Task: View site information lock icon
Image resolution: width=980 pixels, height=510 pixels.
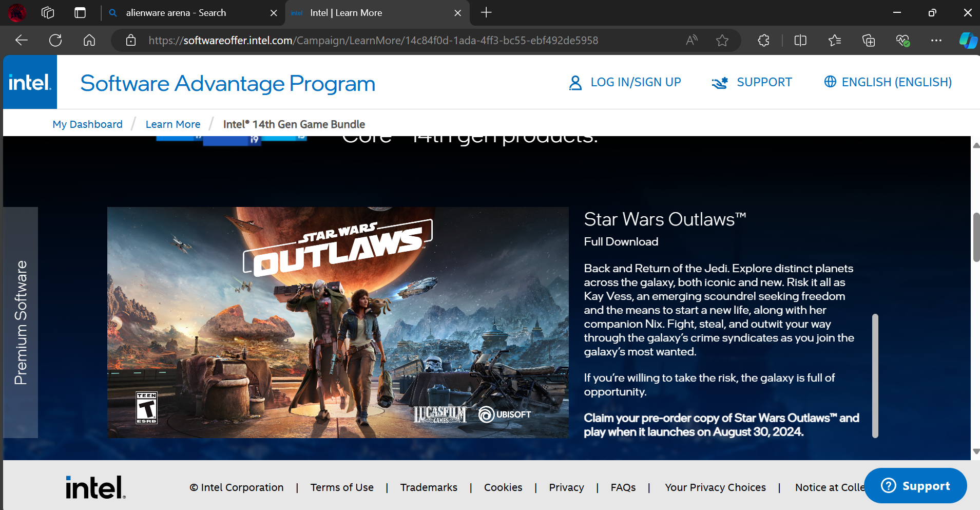Action: click(131, 40)
